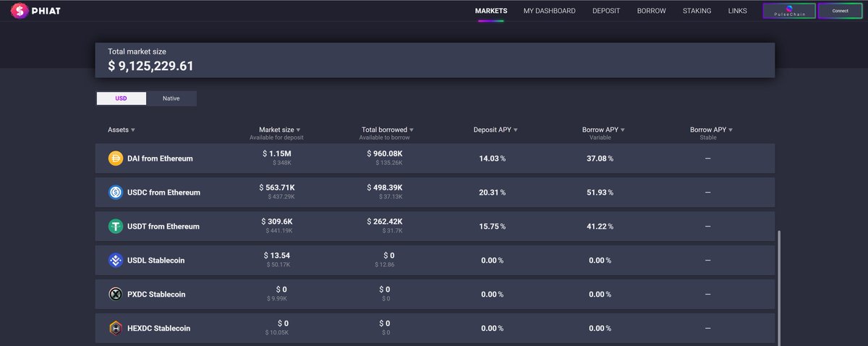
Task: Click DAI available to borrow $ 135.26K
Action: pyautogui.click(x=389, y=163)
